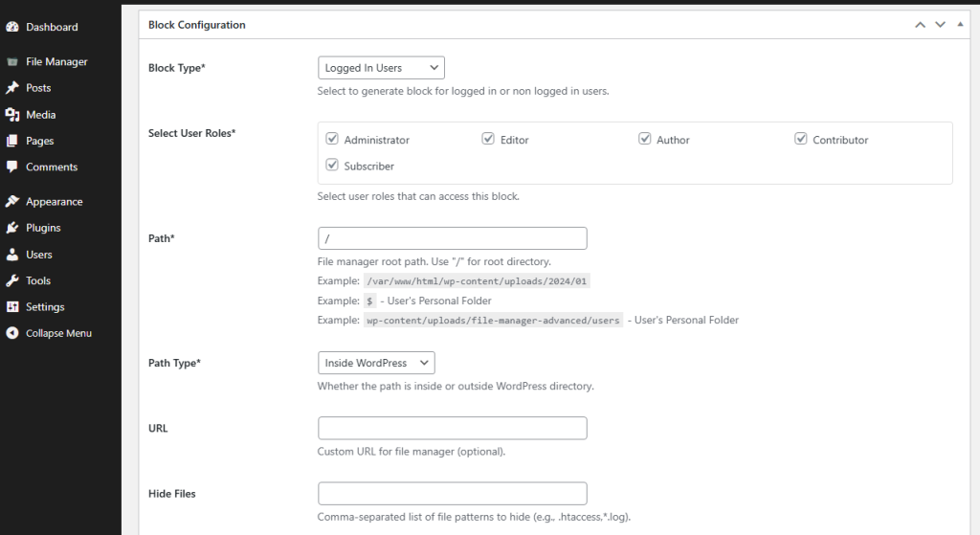Click the Dashboard gauge icon
Viewport: 980px width, 535px height.
click(11, 27)
